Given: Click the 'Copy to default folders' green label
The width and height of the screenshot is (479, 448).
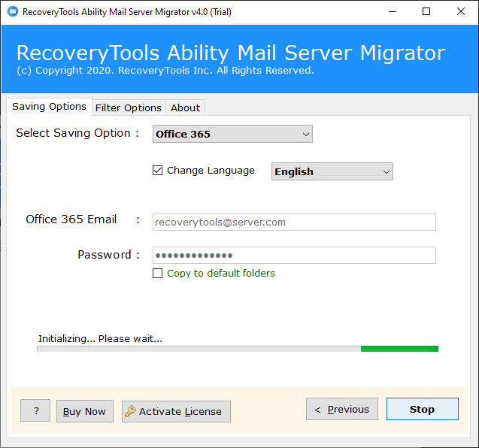Looking at the screenshot, I should [x=221, y=273].
